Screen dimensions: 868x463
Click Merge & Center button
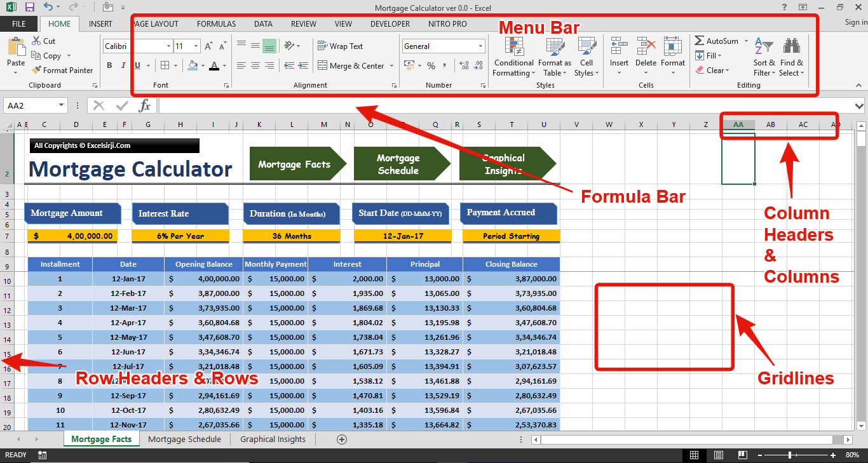tap(351, 65)
